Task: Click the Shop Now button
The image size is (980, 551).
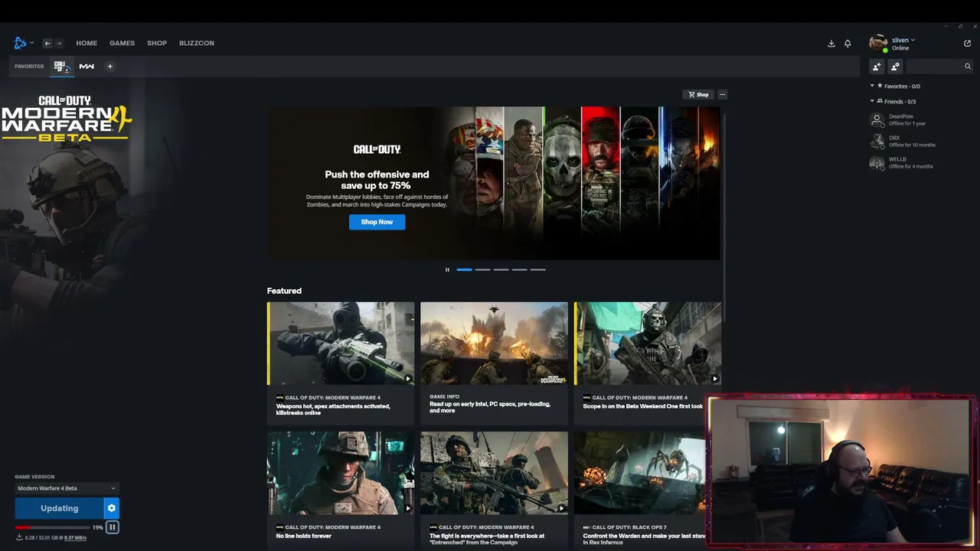Action: pos(377,222)
